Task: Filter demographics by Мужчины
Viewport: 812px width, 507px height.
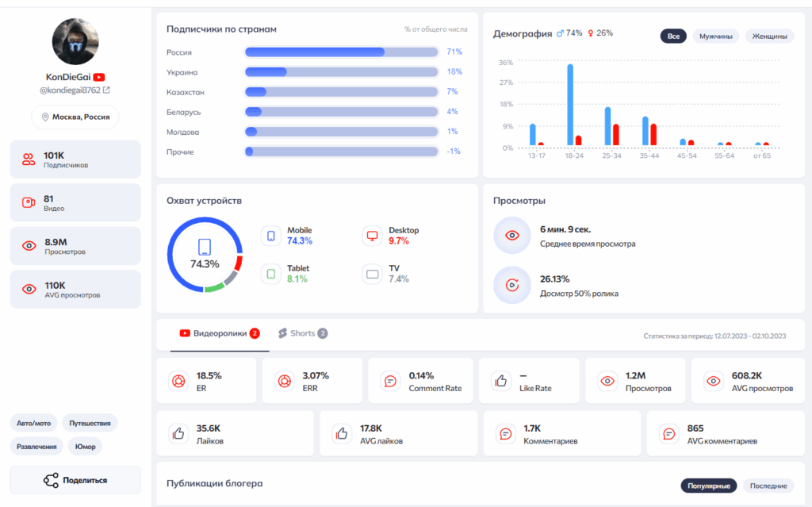Action: [715, 36]
